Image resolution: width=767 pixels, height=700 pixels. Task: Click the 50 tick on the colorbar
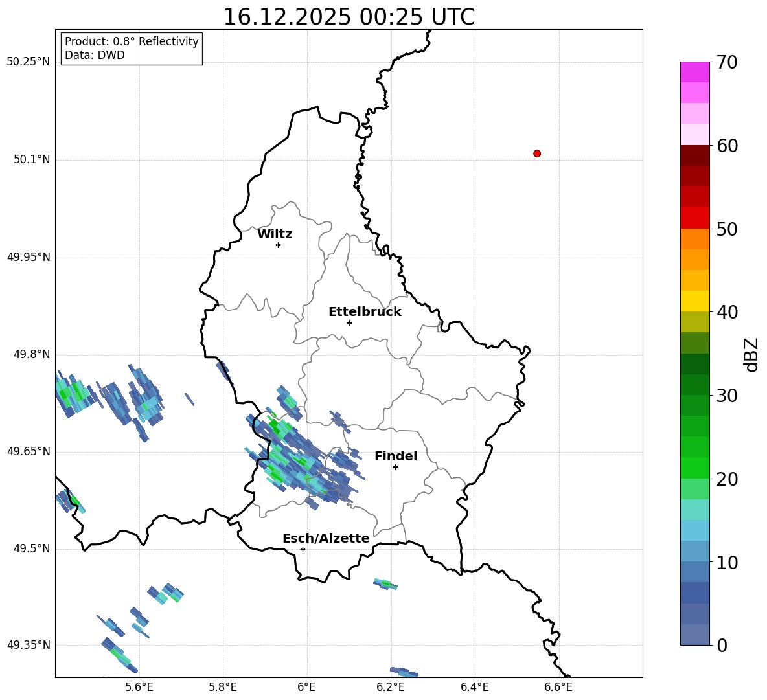pos(727,229)
